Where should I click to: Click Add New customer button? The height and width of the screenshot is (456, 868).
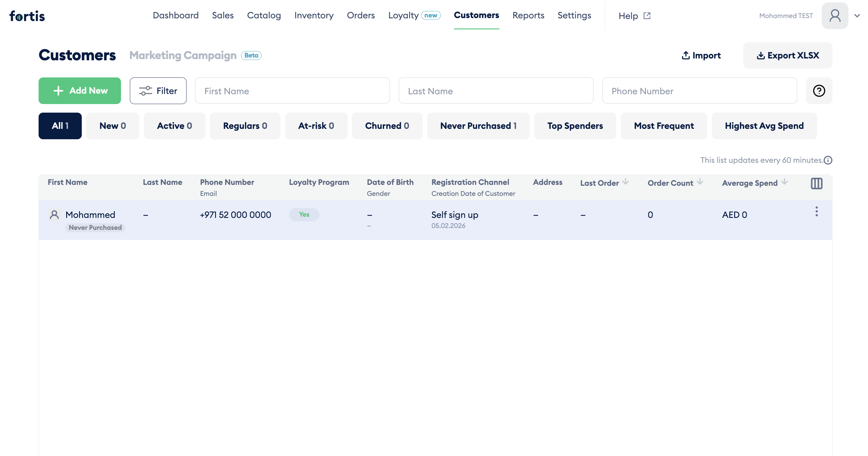(x=80, y=91)
